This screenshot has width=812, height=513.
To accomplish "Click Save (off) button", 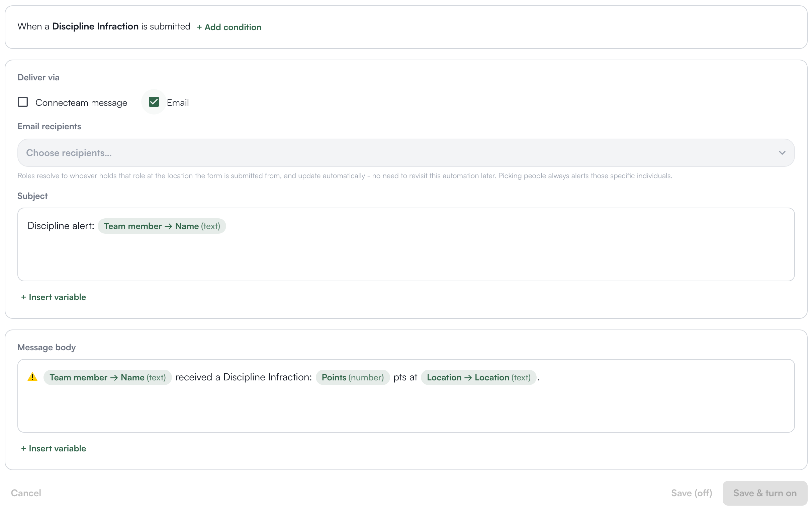I will point(691,493).
